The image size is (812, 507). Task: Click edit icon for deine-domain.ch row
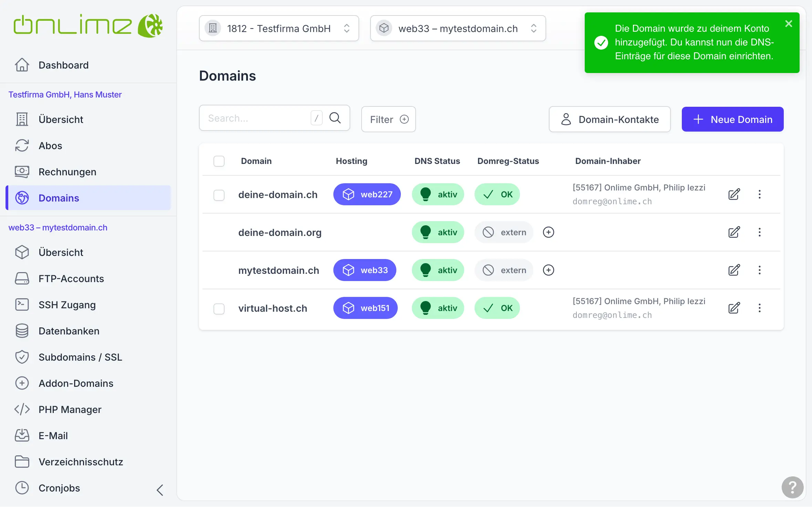tap(734, 194)
